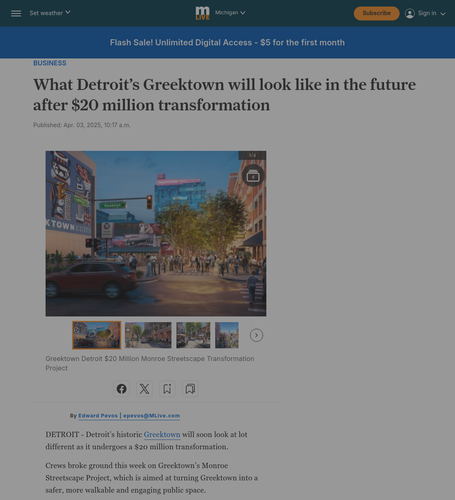
Task: Open the hamburger navigation menu
Action: point(16,13)
